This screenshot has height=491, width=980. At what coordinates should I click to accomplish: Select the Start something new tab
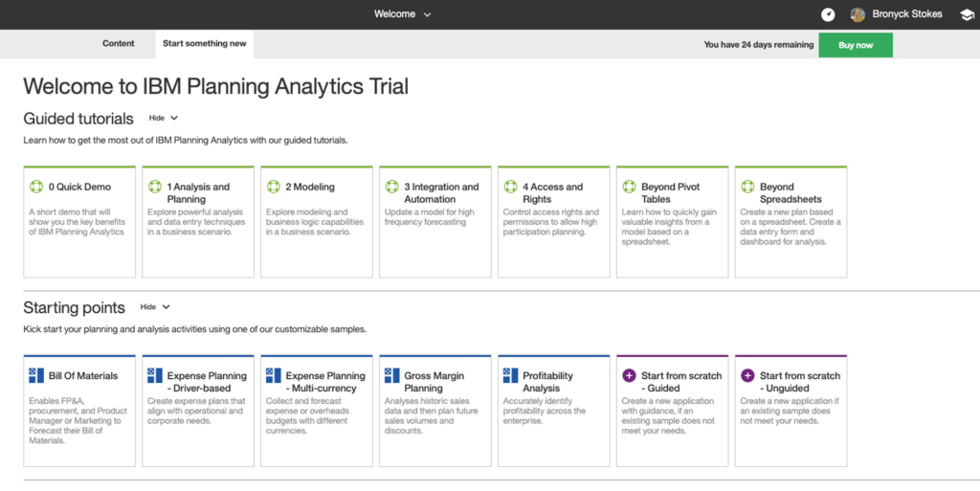(x=205, y=44)
